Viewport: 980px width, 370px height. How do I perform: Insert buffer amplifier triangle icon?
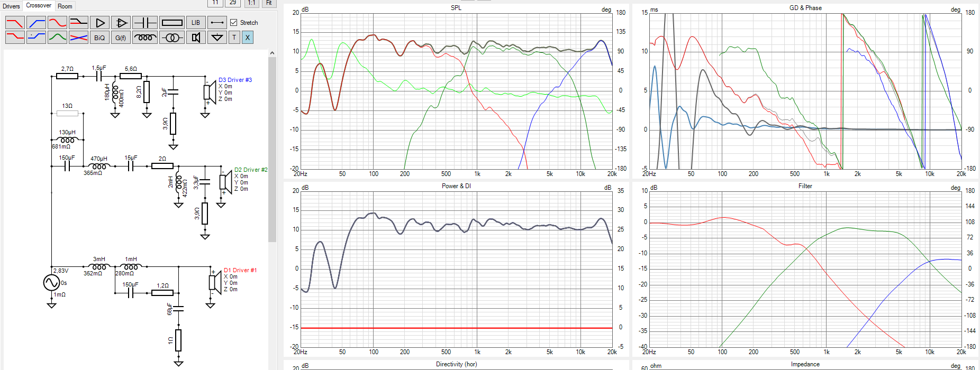click(x=99, y=23)
